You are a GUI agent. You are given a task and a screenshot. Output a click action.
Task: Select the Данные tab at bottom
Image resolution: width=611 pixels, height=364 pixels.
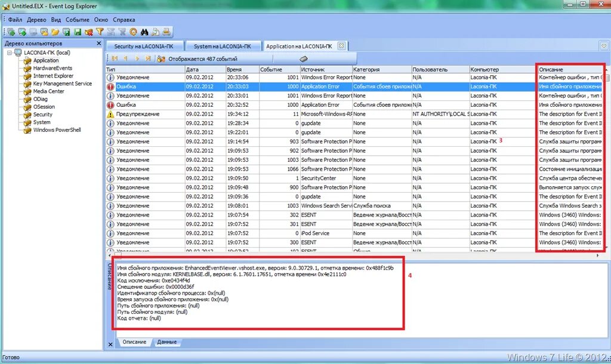coord(167,342)
